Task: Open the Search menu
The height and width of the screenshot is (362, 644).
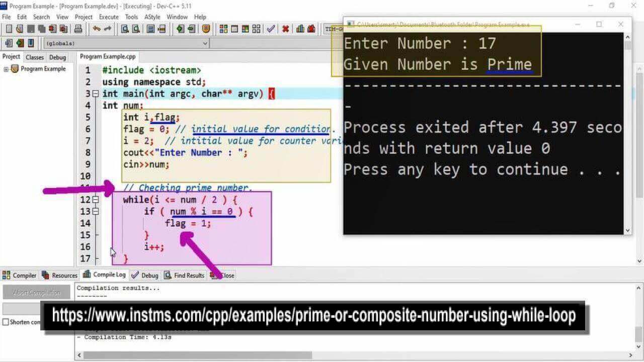Action: [41, 17]
